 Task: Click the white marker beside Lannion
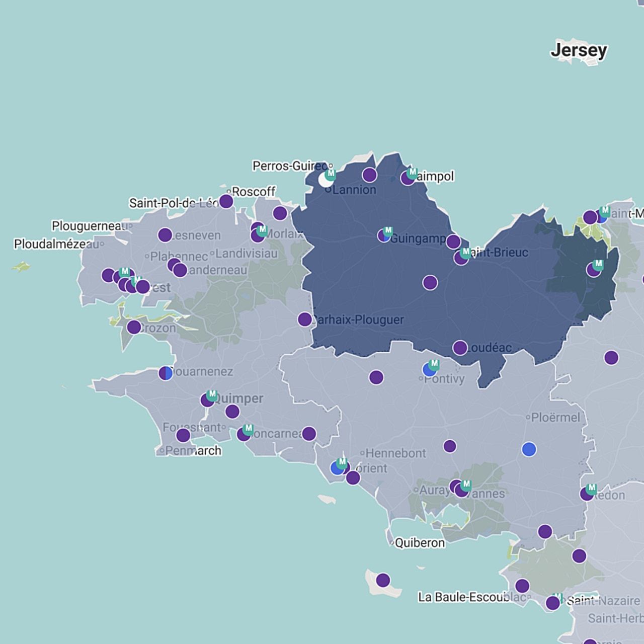click(x=326, y=180)
